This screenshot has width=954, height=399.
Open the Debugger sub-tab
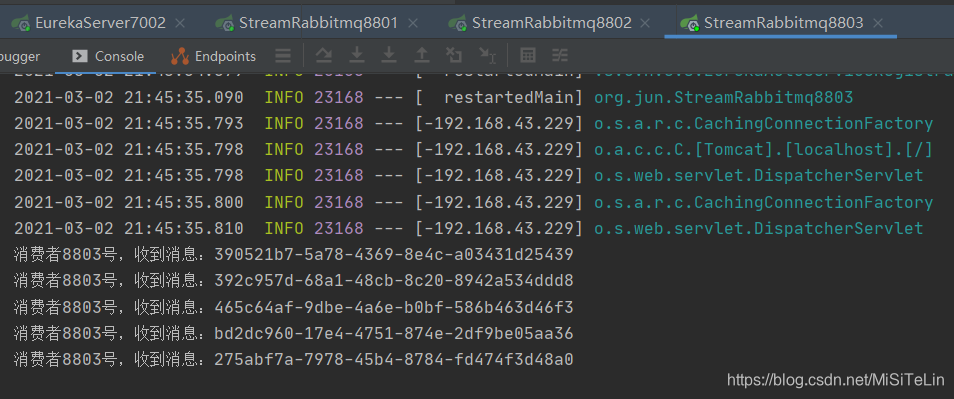pyautogui.click(x=19, y=57)
